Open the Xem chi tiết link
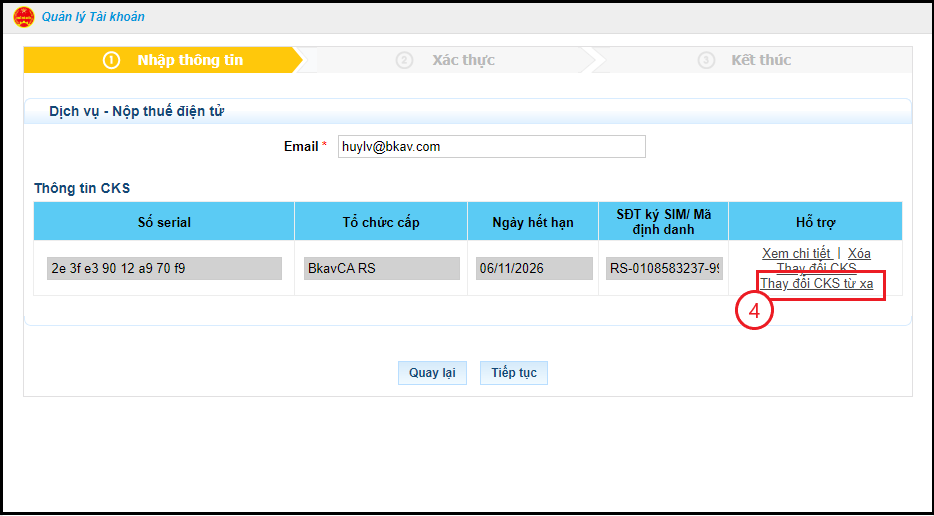The height and width of the screenshot is (516, 934). (x=796, y=253)
